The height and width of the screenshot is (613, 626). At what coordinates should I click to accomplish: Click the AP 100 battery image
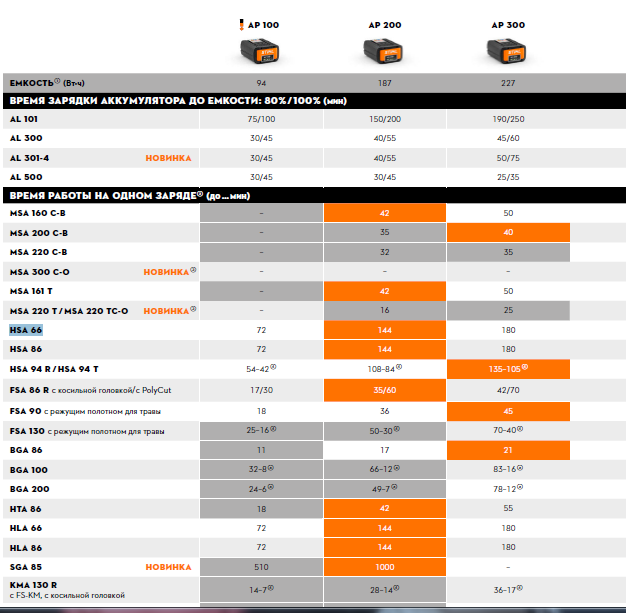pos(261,50)
